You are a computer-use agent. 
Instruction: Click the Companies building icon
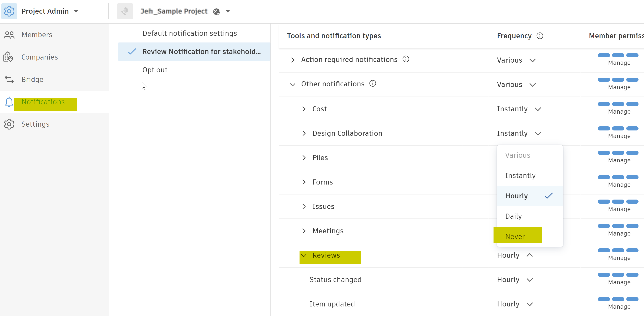pos(8,57)
